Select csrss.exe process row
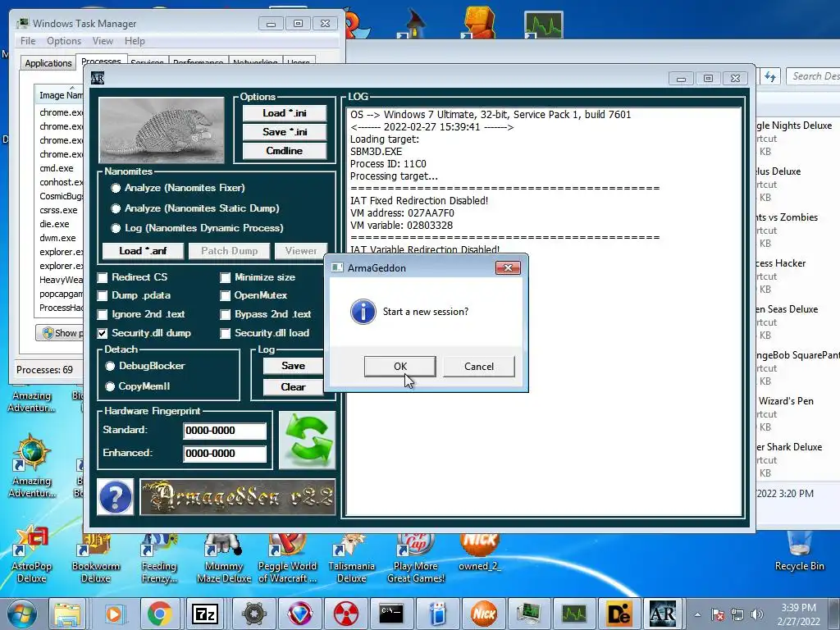This screenshot has width=840, height=630. pos(58,210)
